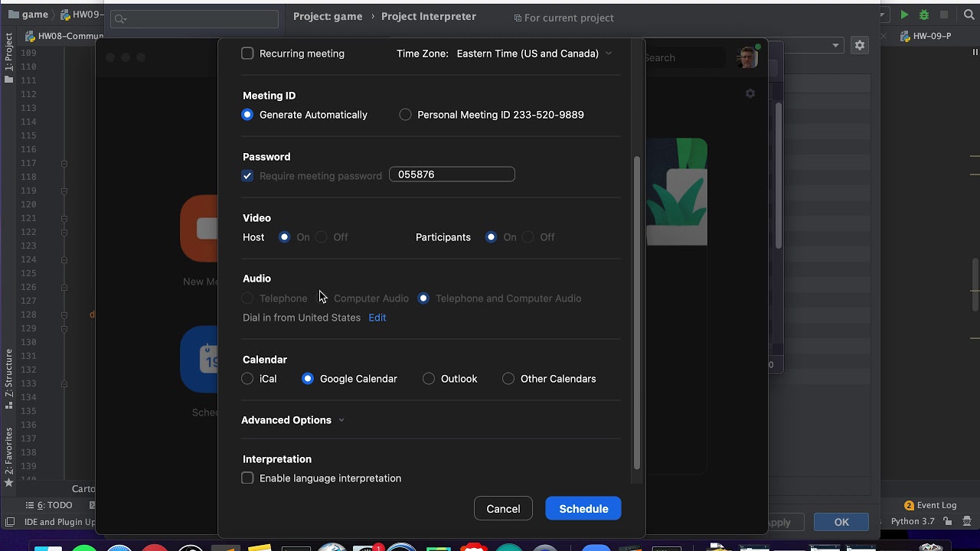The height and width of the screenshot is (551, 980).
Task: Click IDE and Plugin Updates status message
Action: coord(60,522)
